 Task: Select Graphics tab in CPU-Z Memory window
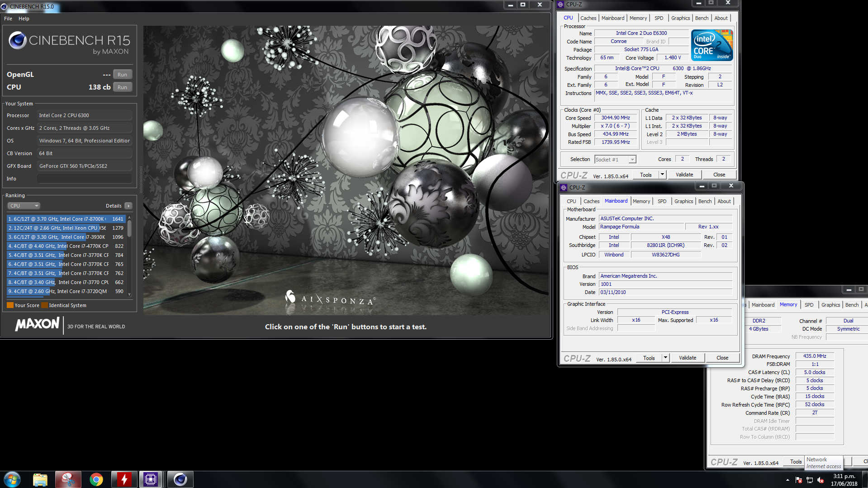pos(830,305)
